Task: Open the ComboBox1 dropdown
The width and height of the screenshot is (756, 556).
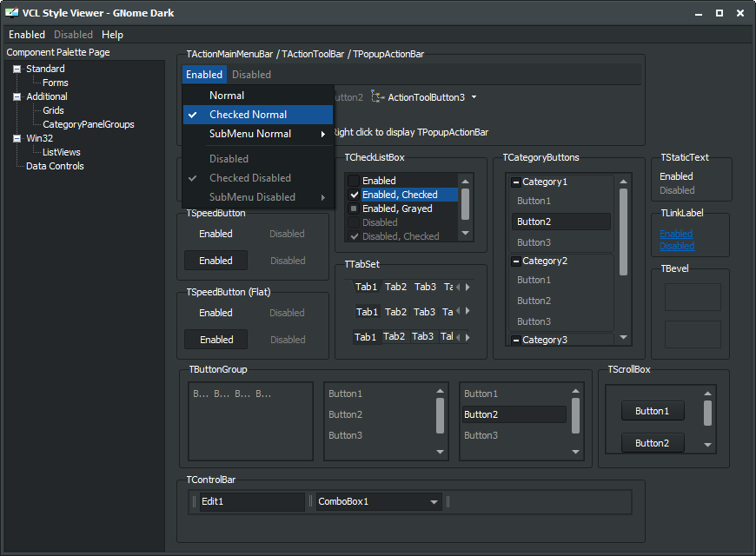Action: click(x=434, y=502)
